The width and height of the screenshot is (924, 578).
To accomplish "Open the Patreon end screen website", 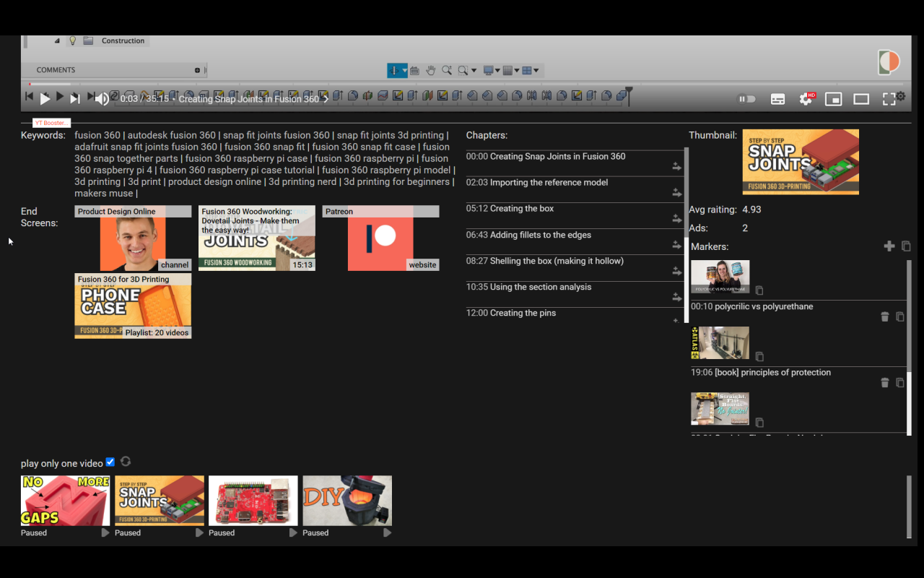I will pyautogui.click(x=380, y=238).
